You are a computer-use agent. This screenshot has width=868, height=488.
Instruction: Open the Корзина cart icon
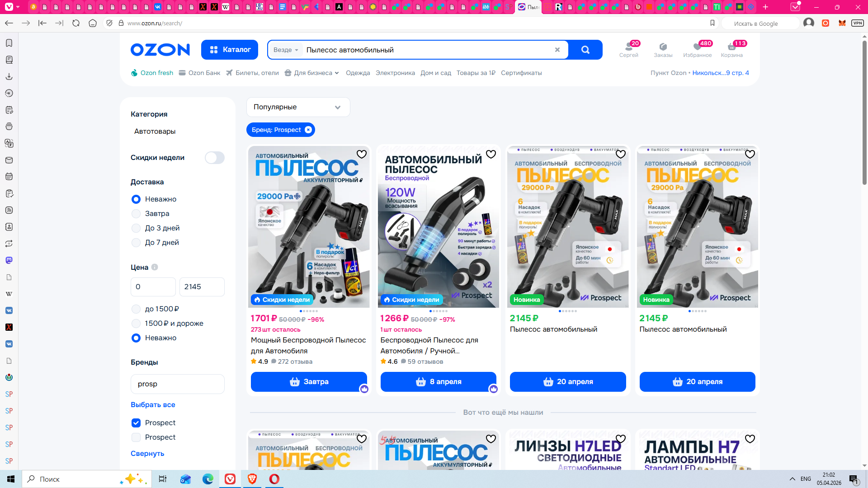coord(731,49)
